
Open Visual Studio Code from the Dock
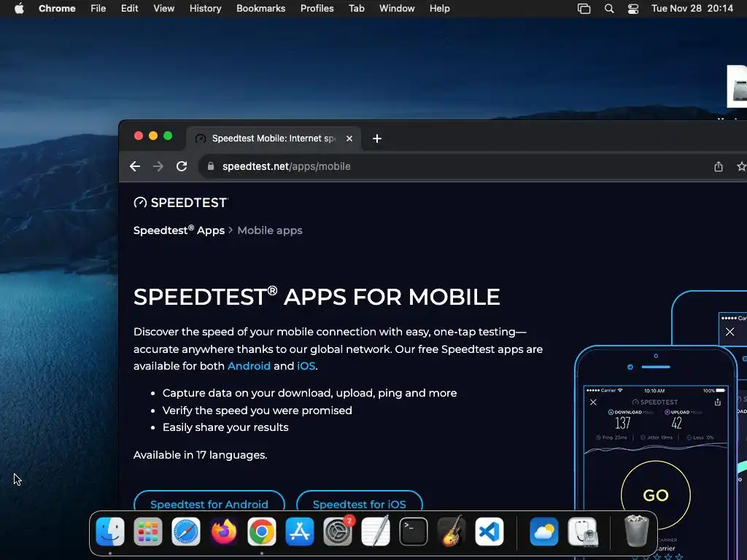pos(489,531)
